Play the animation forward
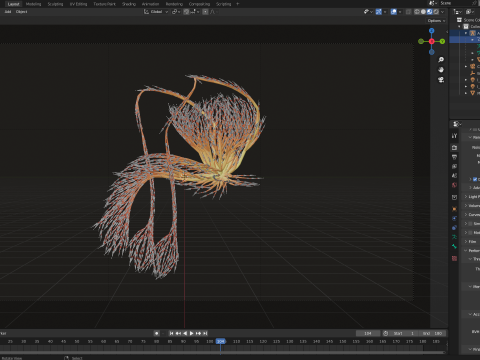The height and width of the screenshot is (360, 480). (x=192, y=333)
